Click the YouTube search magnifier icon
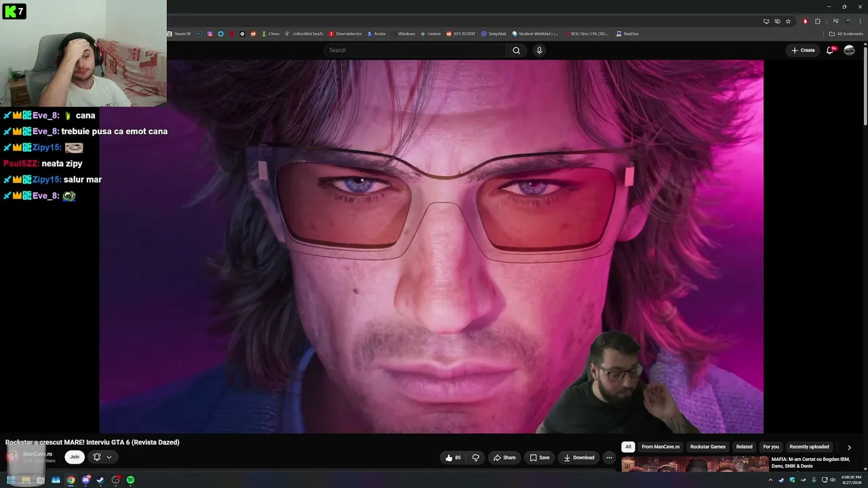The height and width of the screenshot is (488, 868). point(516,50)
